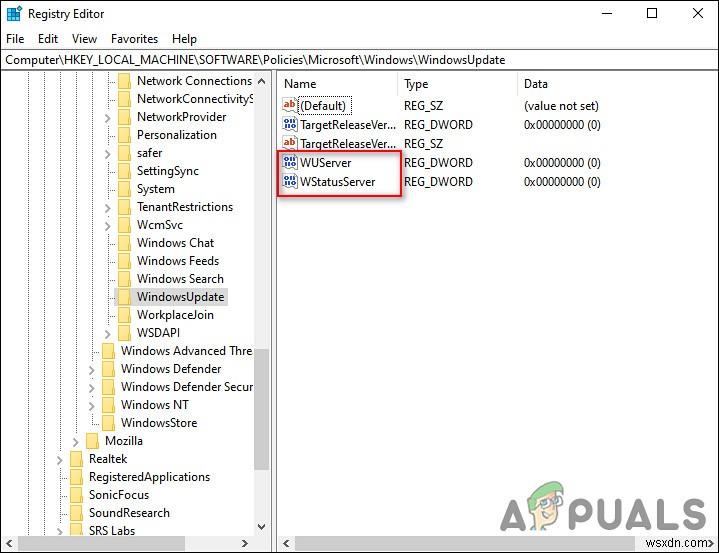This screenshot has height=553, width=719.
Task: Click the TargetReleaseVer REG_SZ value icon
Action: click(289, 143)
